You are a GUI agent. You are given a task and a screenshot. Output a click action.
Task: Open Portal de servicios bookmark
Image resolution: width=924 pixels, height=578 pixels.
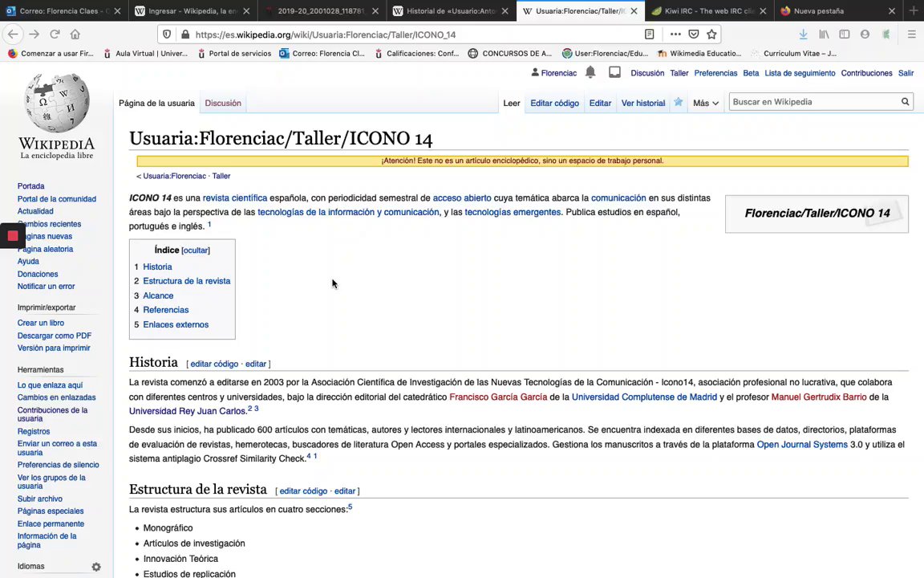pos(234,53)
